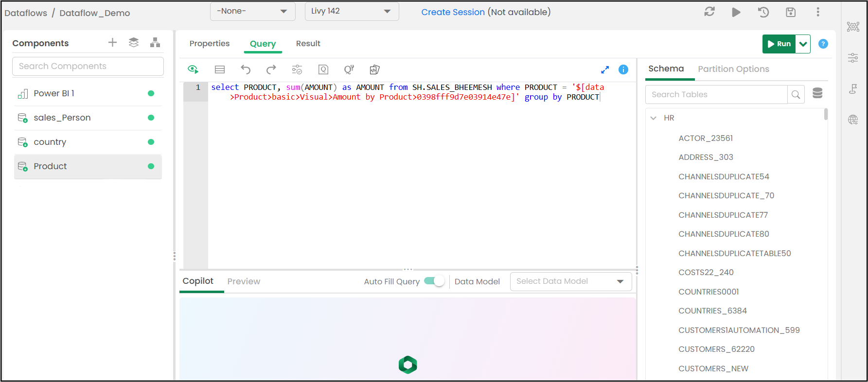The image size is (868, 382).
Task: Open the Select Data Model dropdown
Action: (x=571, y=281)
